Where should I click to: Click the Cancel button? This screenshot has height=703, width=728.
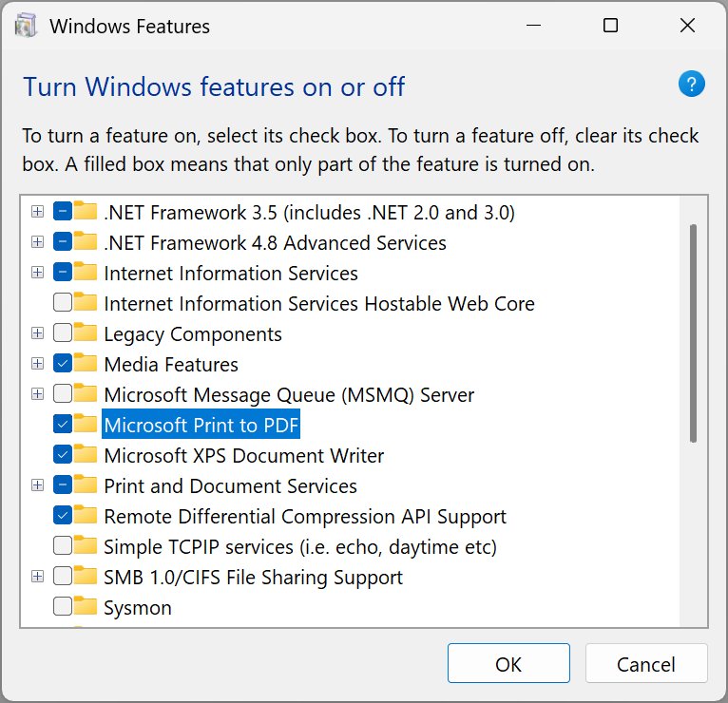click(x=646, y=663)
